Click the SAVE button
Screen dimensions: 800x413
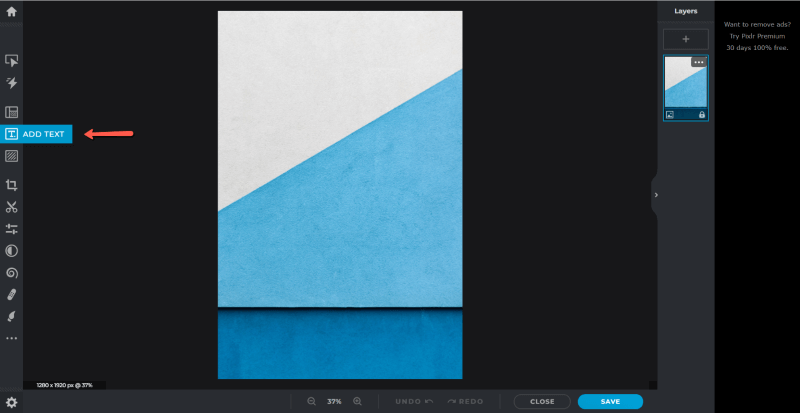point(610,402)
